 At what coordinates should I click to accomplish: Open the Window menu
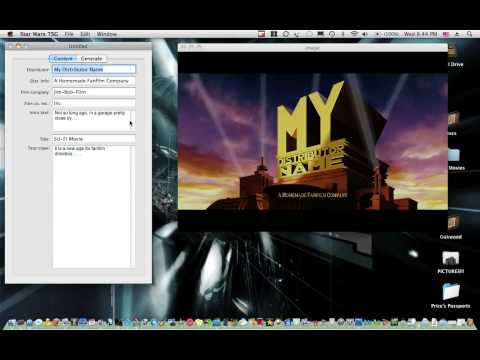[x=107, y=34]
